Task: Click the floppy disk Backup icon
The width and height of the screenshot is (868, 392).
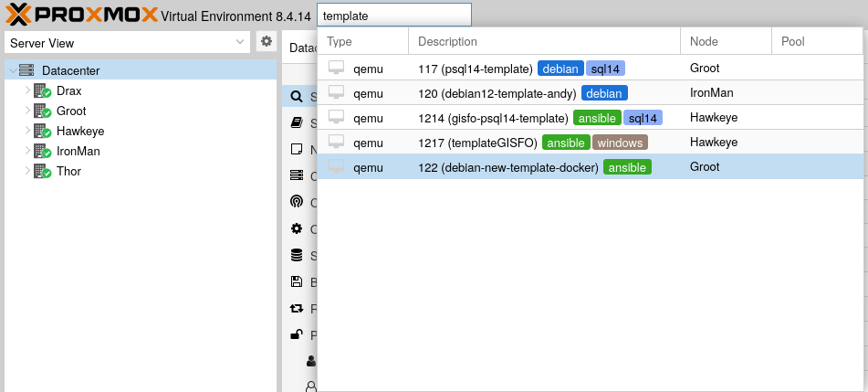Action: click(296, 282)
